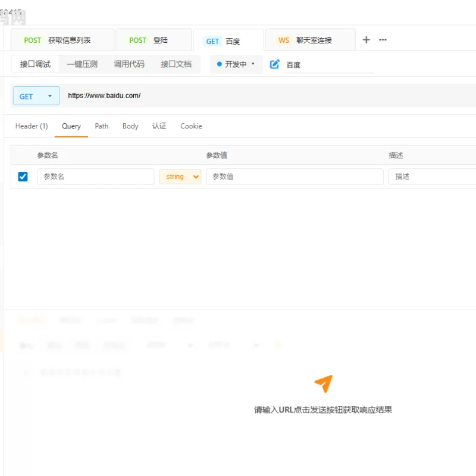Screen dimensions: 476x476
Task: Open the 接口文档 tab
Action: [x=176, y=64]
